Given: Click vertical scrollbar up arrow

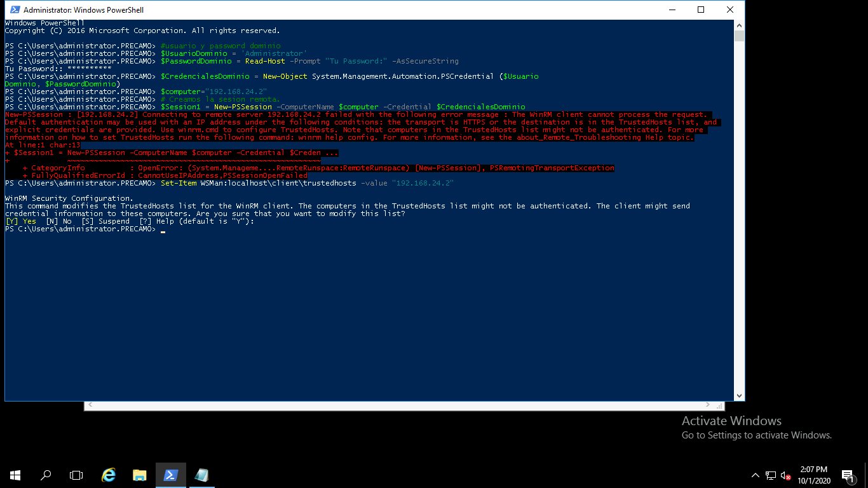Looking at the screenshot, I should click(x=739, y=25).
